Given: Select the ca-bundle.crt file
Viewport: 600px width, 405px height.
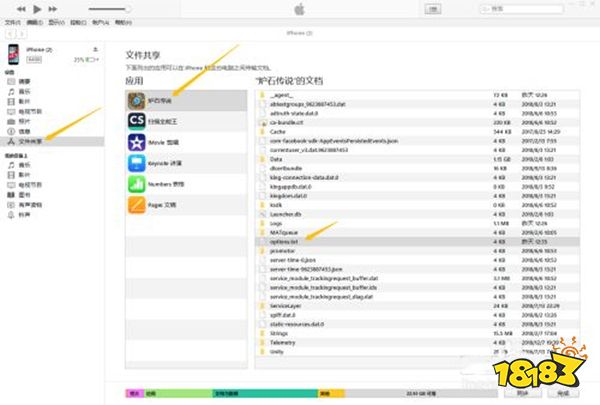Looking at the screenshot, I should (x=417, y=122).
